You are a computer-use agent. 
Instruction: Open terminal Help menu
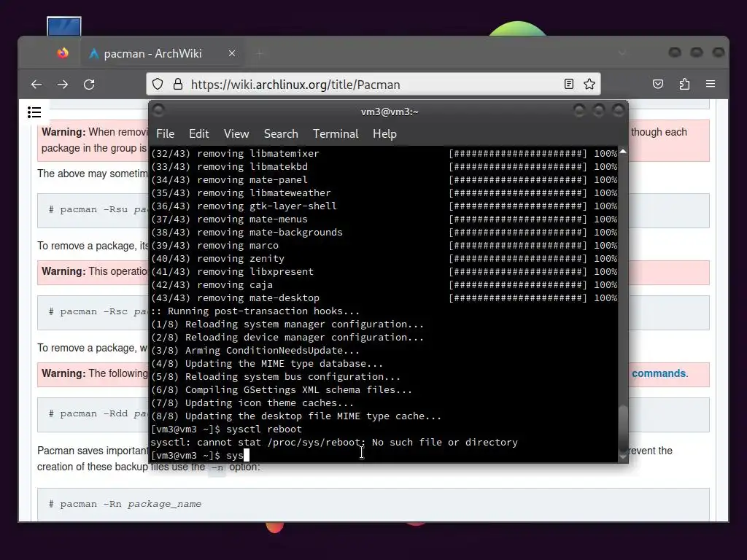pyautogui.click(x=384, y=134)
